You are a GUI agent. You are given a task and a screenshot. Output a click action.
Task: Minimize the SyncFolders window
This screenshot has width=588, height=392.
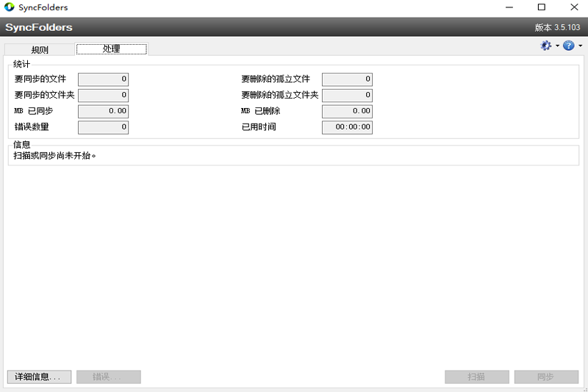509,7
